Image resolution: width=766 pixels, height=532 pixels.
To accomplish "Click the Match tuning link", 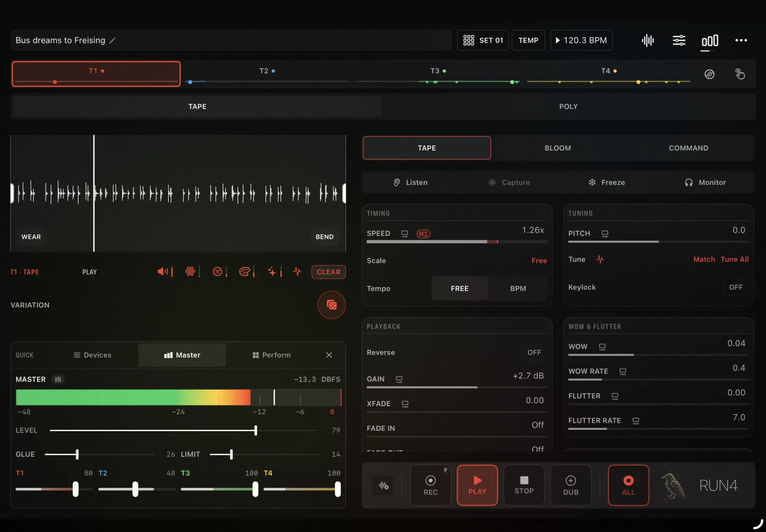I will (x=704, y=259).
